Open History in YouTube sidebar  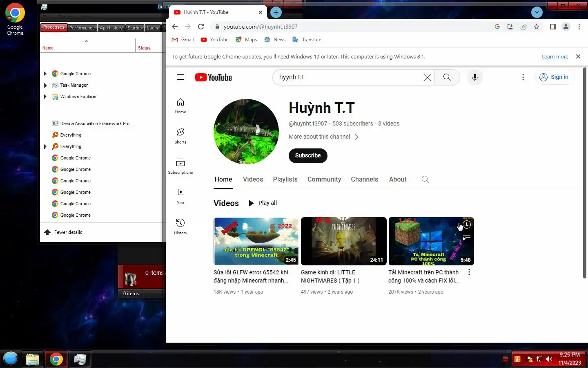[180, 227]
